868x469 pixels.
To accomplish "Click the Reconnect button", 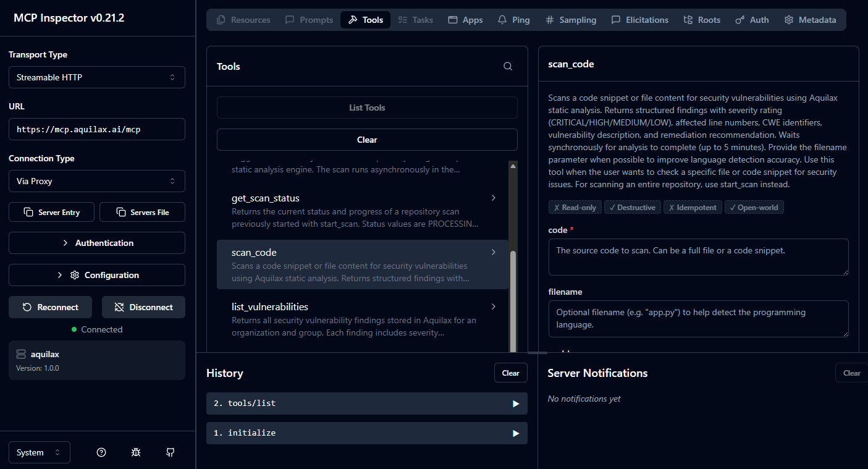I will 51,307.
